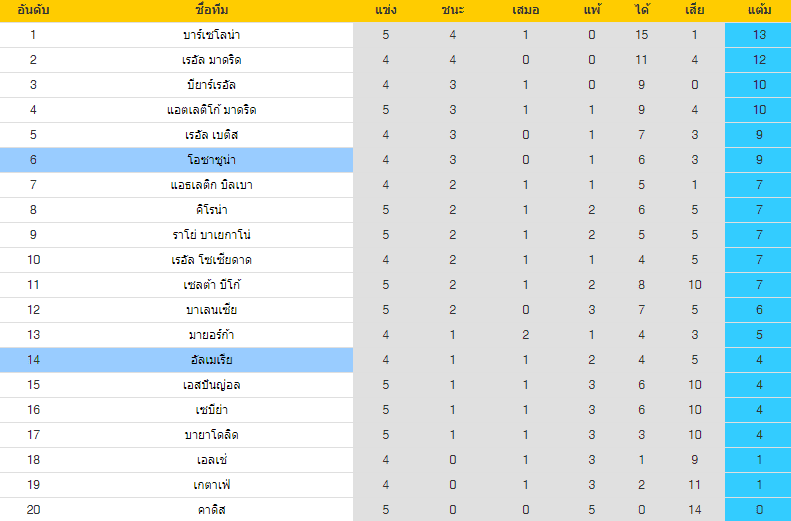The width and height of the screenshot is (791, 521).
Task: Click the ชนะ column header
Action: coord(453,10)
